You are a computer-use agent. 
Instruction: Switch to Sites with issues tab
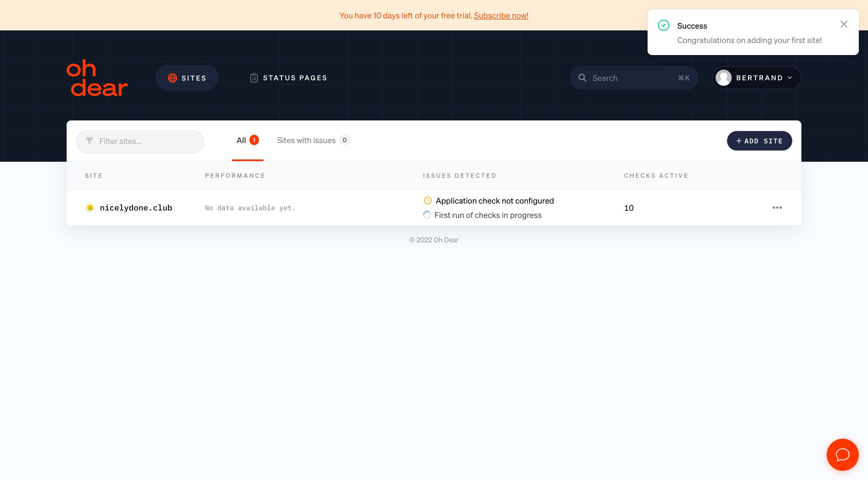pyautogui.click(x=313, y=140)
